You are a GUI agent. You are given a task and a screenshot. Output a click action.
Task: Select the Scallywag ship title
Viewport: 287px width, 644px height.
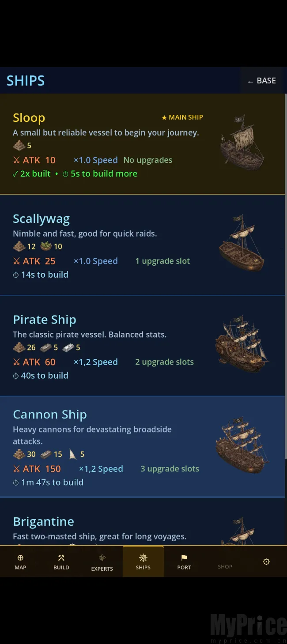[x=41, y=219]
